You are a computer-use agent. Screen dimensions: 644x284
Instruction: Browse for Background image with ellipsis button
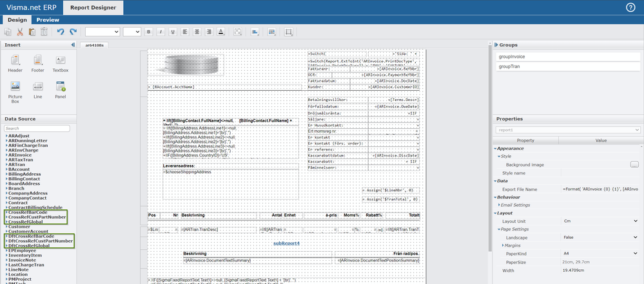[634, 165]
